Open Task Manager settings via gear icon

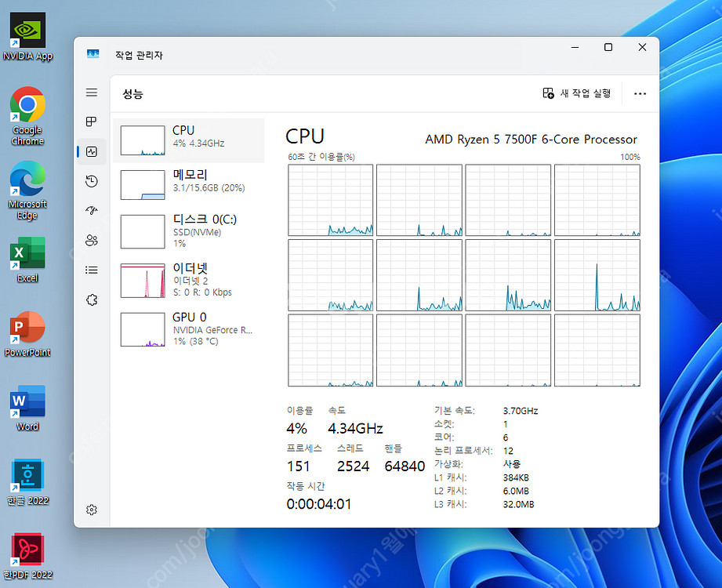(91, 510)
